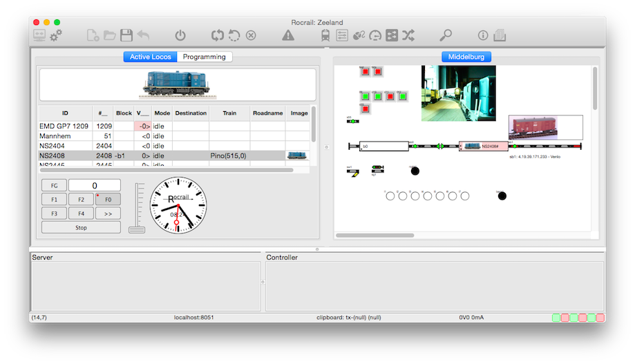Click the locomotive speed slider handle

tap(137, 229)
